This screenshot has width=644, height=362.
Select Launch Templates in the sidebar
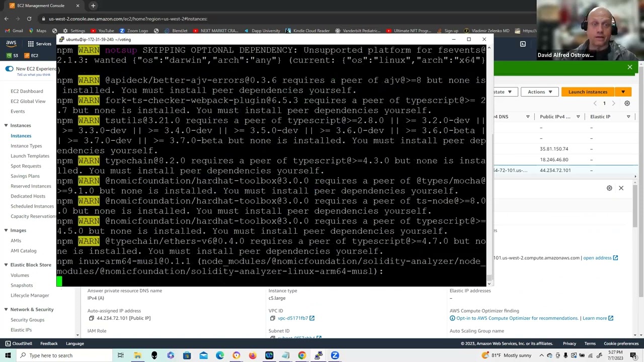pos(30,156)
